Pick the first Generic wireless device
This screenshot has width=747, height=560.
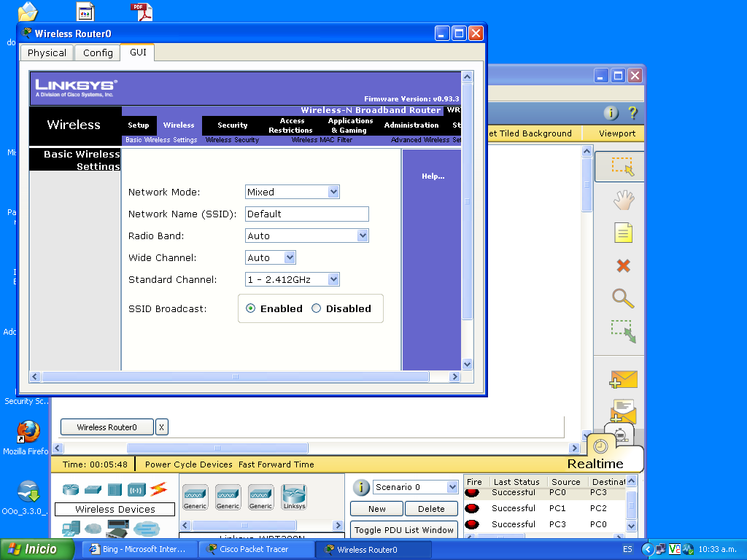pyautogui.click(x=196, y=497)
